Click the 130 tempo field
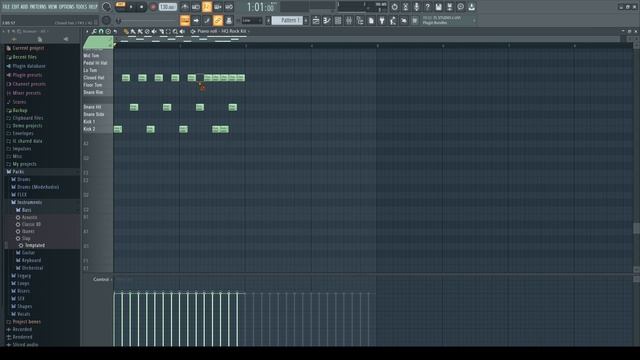Viewport: 640px width, 360px height. point(167,7)
